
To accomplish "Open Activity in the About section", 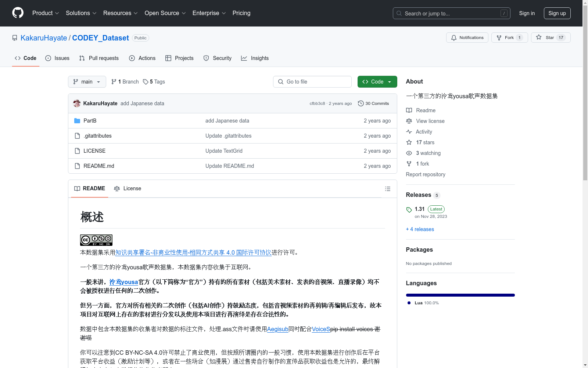I will click(419, 132).
